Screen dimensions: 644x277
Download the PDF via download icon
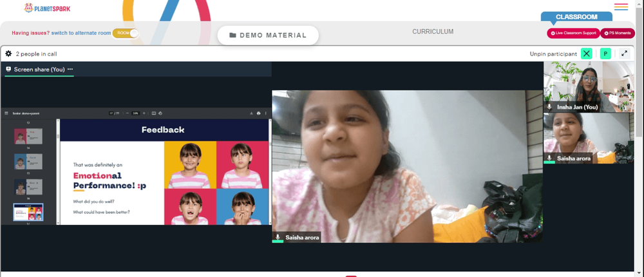251,113
